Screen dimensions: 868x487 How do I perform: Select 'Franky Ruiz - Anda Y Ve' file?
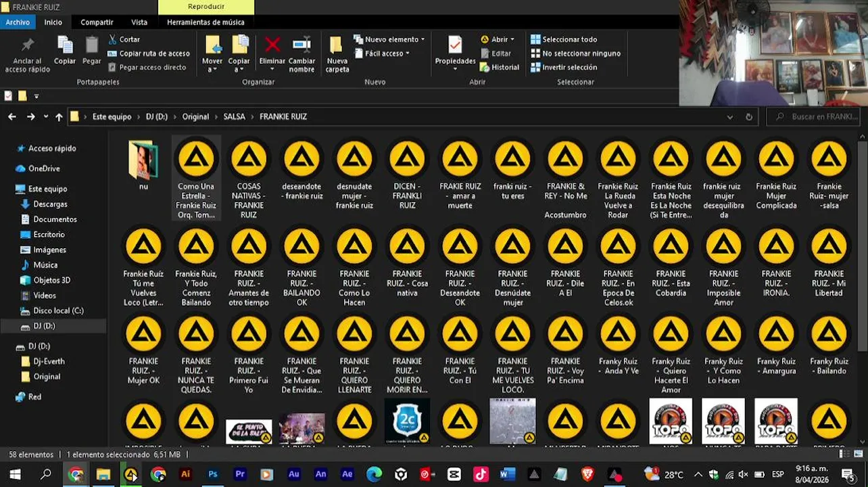618,345
